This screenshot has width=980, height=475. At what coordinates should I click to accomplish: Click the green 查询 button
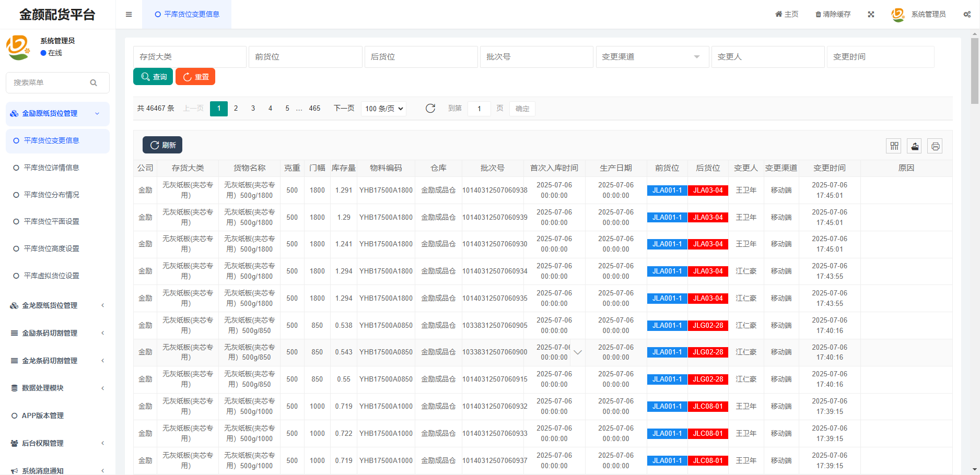(x=153, y=77)
